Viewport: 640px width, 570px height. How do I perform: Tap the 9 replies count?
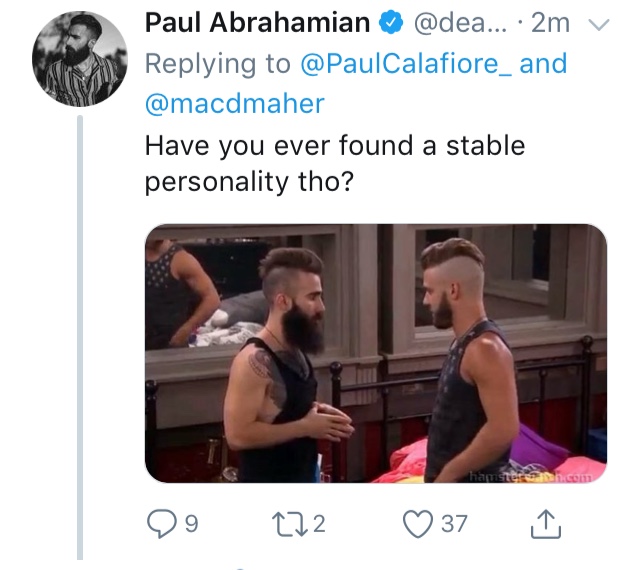click(x=191, y=524)
